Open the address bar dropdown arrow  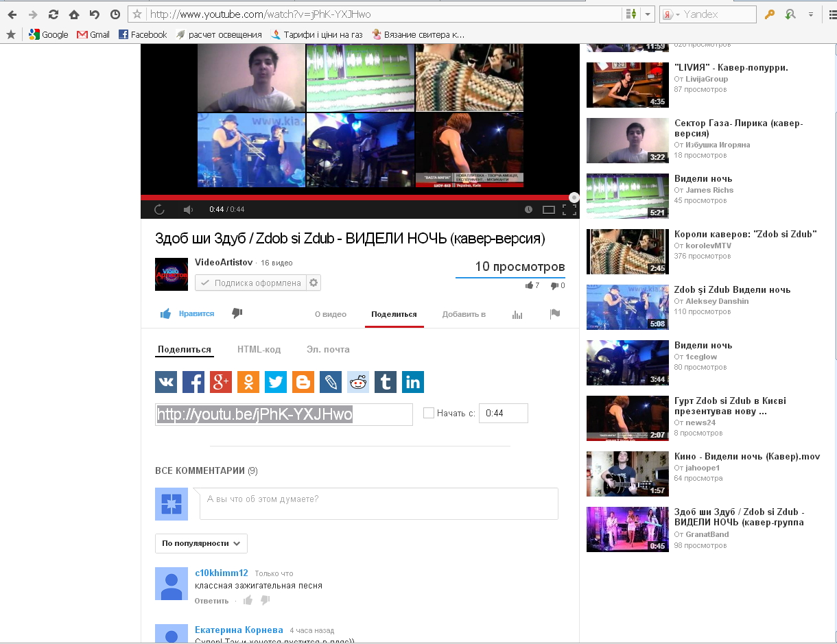(647, 14)
